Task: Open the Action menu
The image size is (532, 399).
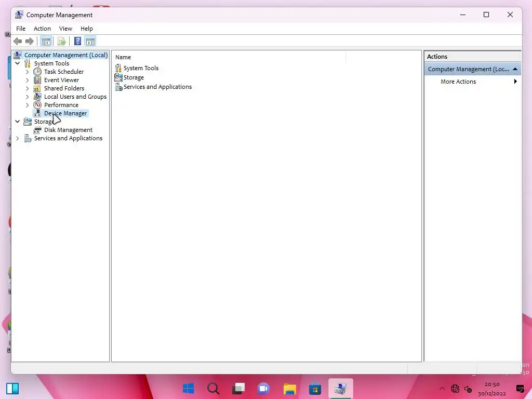Action: (x=42, y=29)
